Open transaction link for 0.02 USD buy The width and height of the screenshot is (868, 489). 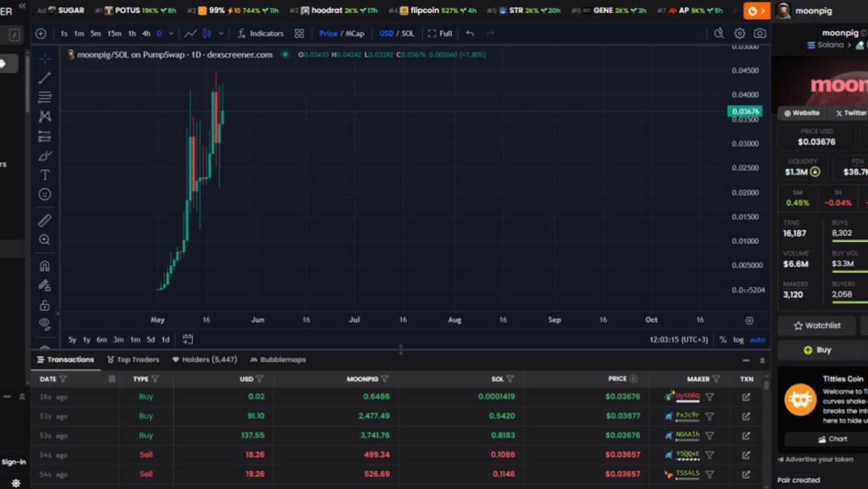pyautogui.click(x=746, y=397)
